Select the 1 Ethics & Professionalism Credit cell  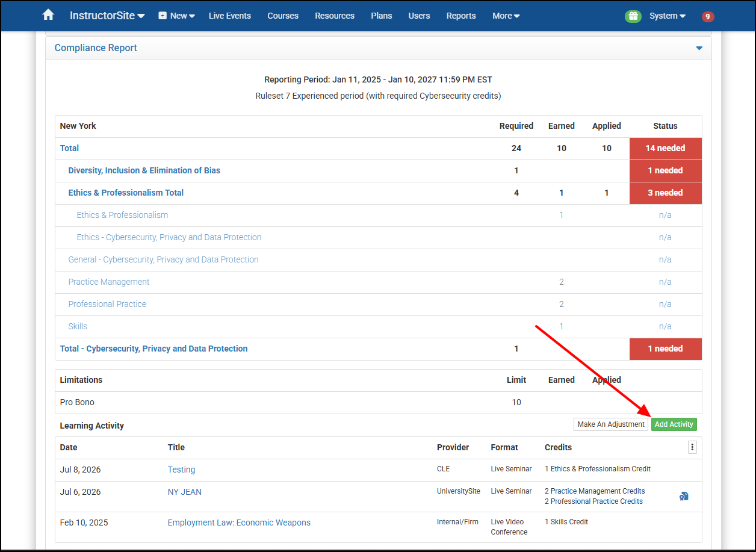pos(598,469)
